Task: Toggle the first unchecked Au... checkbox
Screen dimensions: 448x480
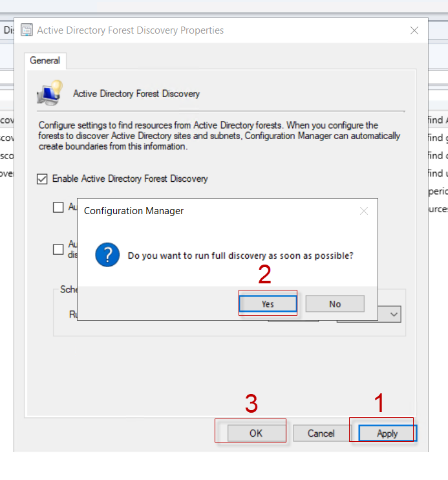Action: point(58,207)
